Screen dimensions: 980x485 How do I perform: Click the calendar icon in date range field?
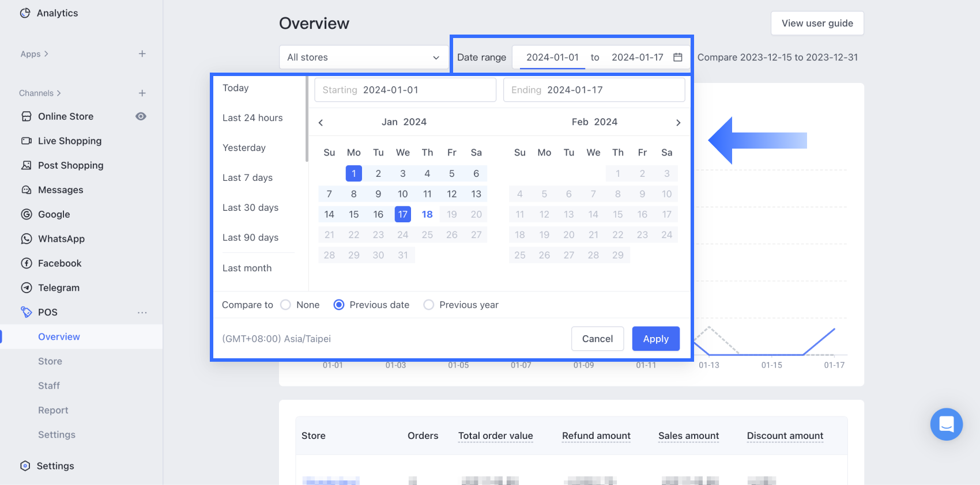click(x=678, y=57)
